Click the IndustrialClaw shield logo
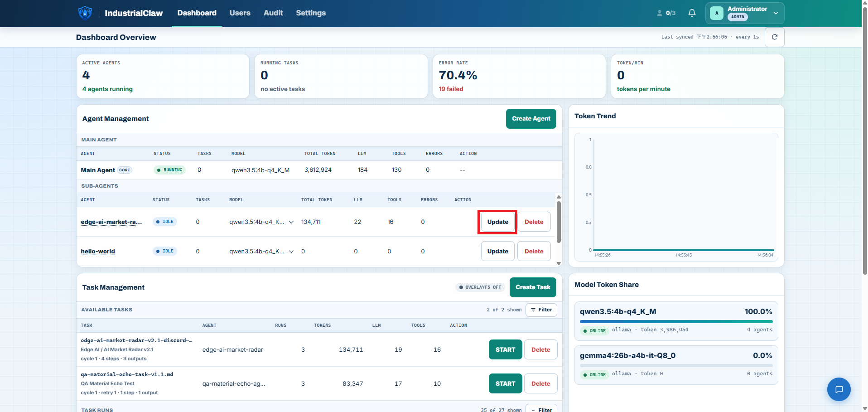The image size is (868, 412). pyautogui.click(x=85, y=13)
